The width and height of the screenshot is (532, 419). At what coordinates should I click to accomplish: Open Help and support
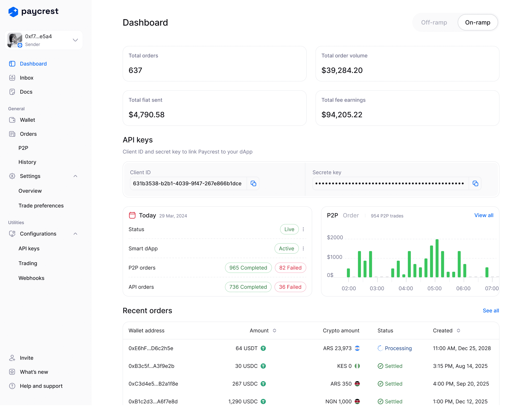(41, 386)
